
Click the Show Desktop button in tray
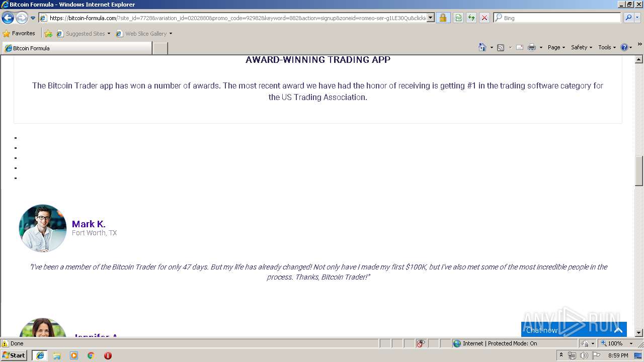639,355
